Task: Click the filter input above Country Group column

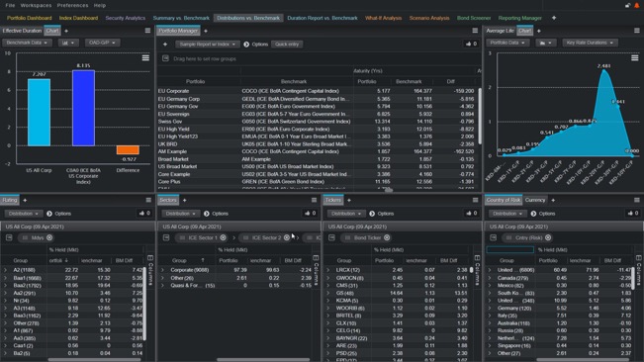Action: (510, 249)
